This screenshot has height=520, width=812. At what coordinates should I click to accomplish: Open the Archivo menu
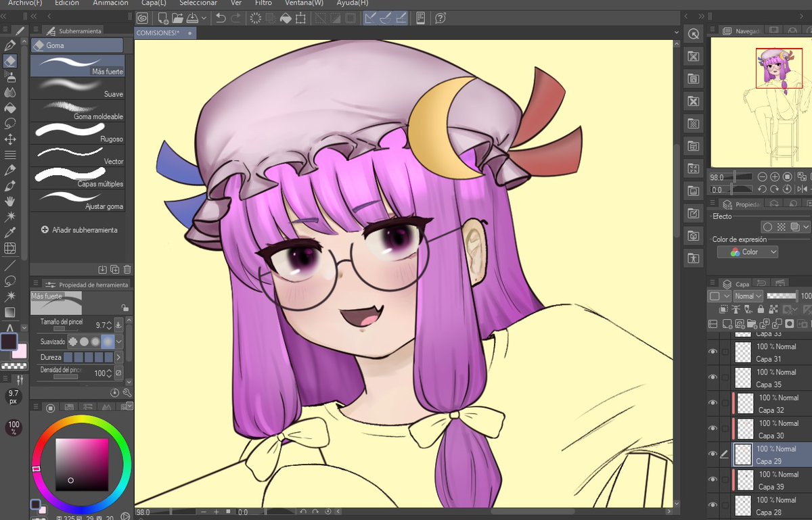(x=25, y=3)
